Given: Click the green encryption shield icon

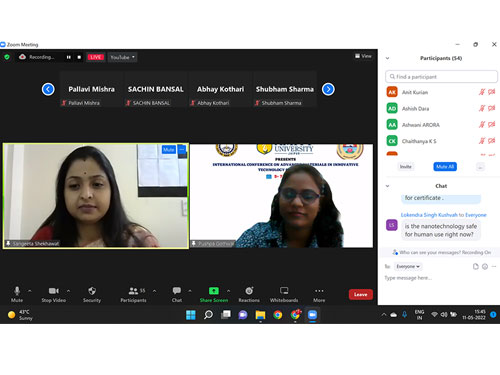Looking at the screenshot, I should point(7,57).
